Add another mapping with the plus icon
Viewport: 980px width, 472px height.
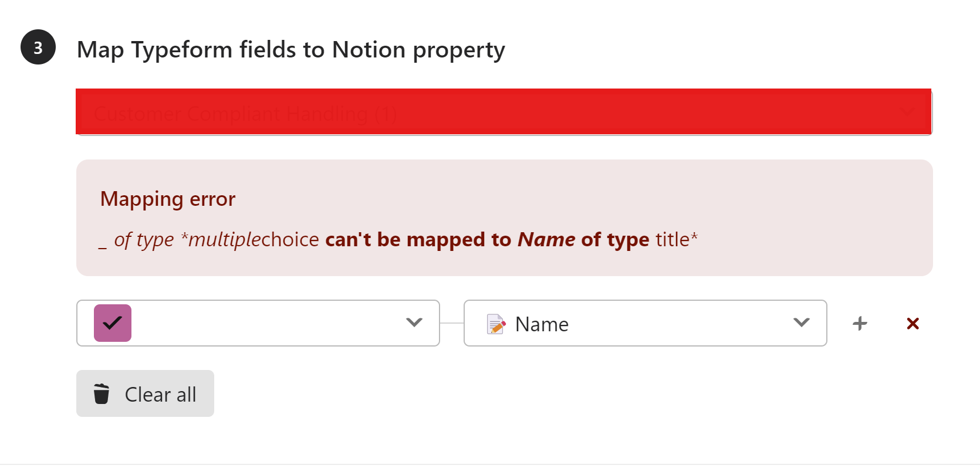[860, 323]
